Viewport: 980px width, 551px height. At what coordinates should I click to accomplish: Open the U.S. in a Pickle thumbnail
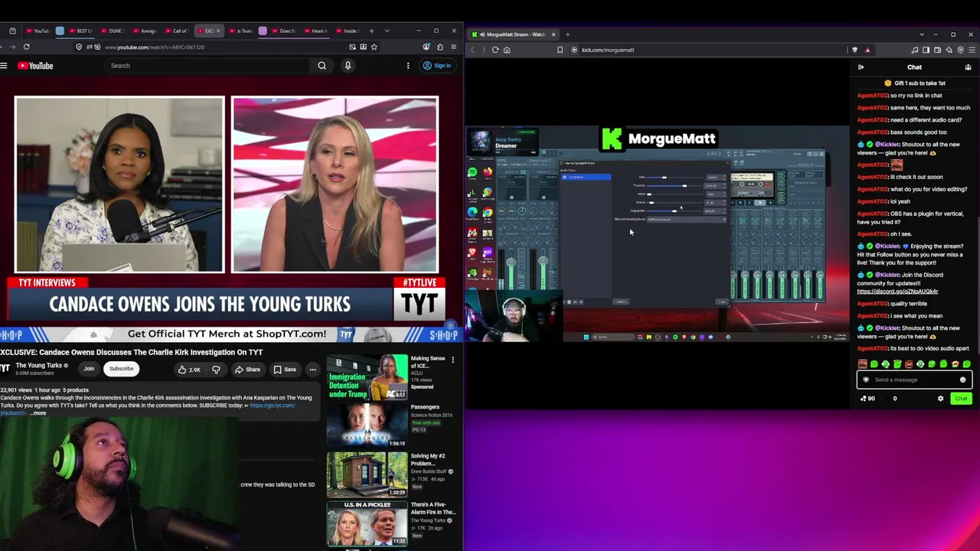click(x=367, y=523)
